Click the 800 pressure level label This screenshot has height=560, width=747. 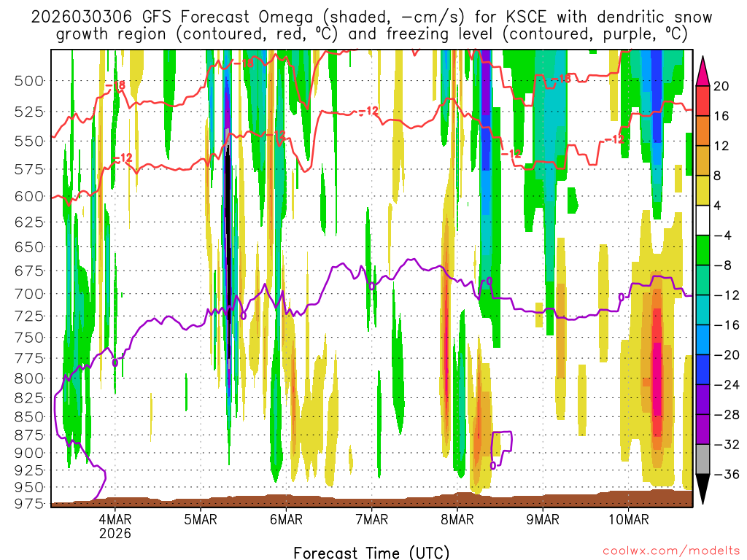click(28, 378)
